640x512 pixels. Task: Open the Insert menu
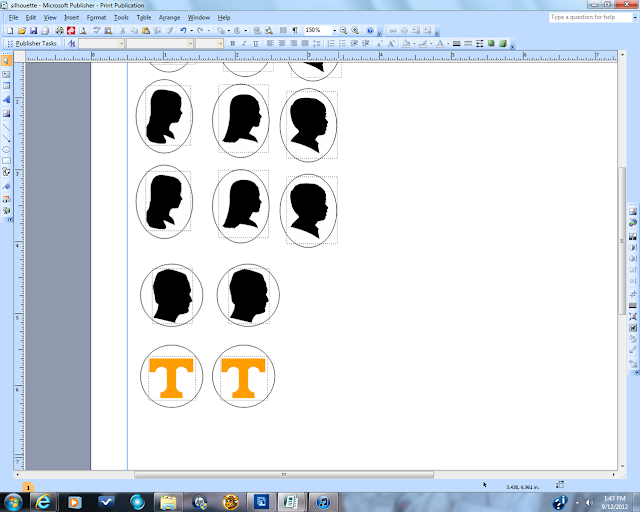pyautogui.click(x=71, y=18)
